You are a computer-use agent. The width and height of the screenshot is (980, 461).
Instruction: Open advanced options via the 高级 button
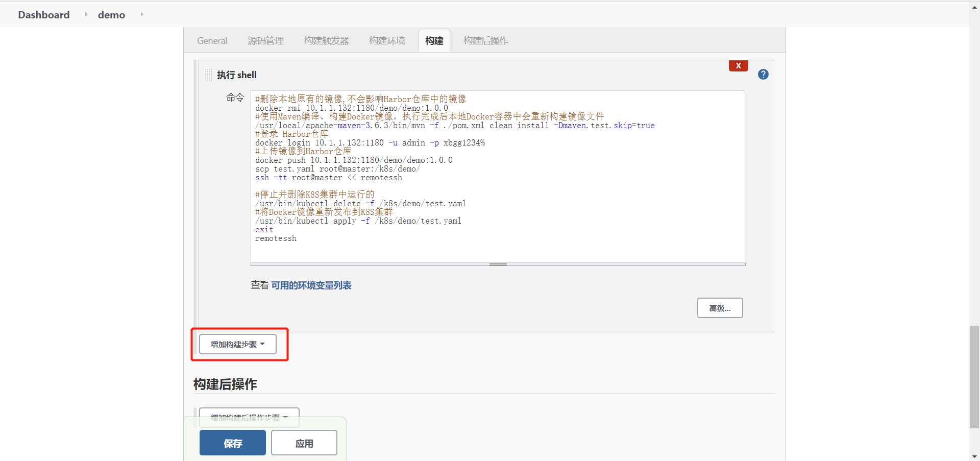[720, 308]
